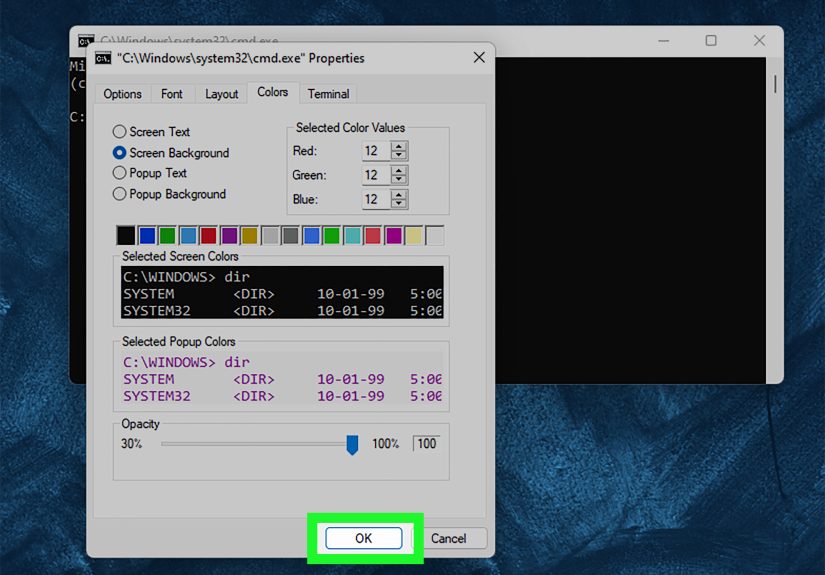Pick the dark green color swatch

coord(167,235)
